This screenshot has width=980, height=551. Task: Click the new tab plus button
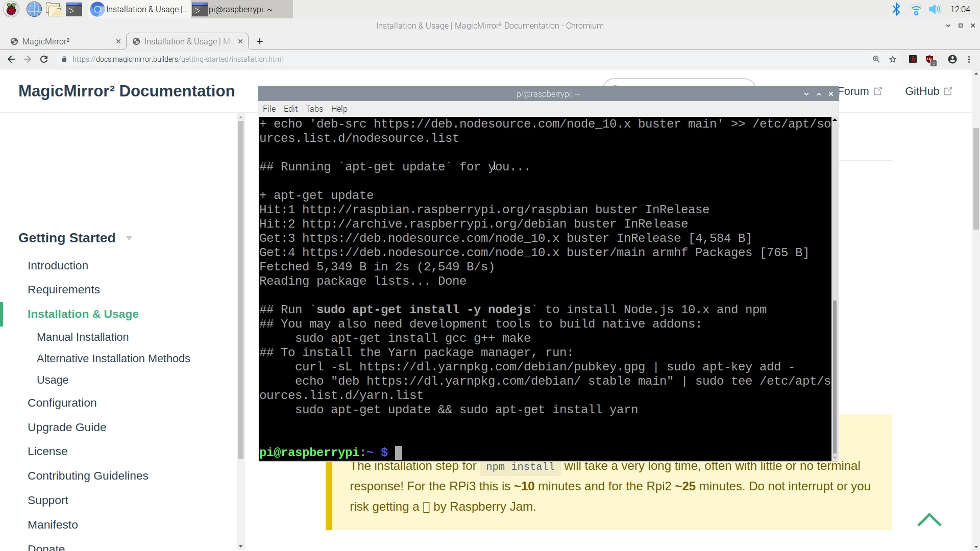260,41
